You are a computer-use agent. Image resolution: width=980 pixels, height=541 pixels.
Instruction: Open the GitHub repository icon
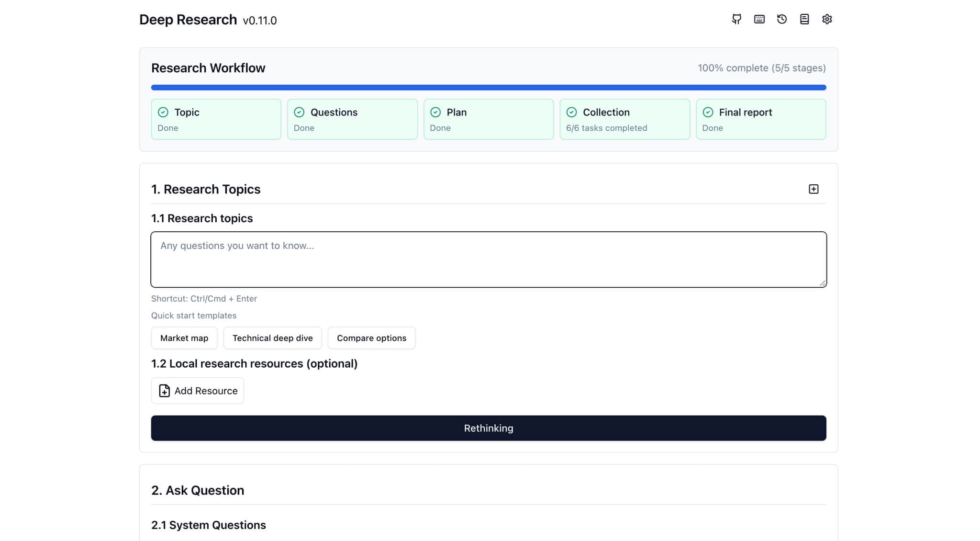tap(736, 19)
